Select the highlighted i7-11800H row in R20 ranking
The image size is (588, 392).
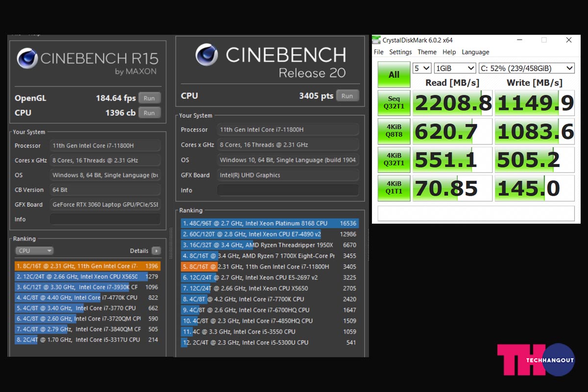[269, 267]
